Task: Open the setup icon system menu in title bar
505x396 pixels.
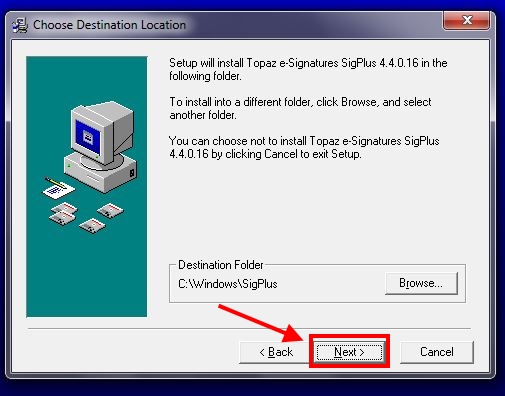Action: click(x=20, y=25)
